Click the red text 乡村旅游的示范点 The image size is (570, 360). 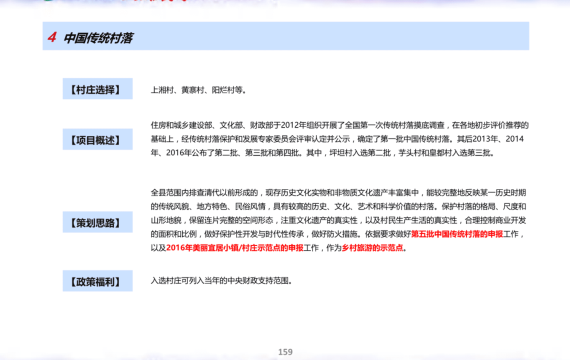point(372,248)
